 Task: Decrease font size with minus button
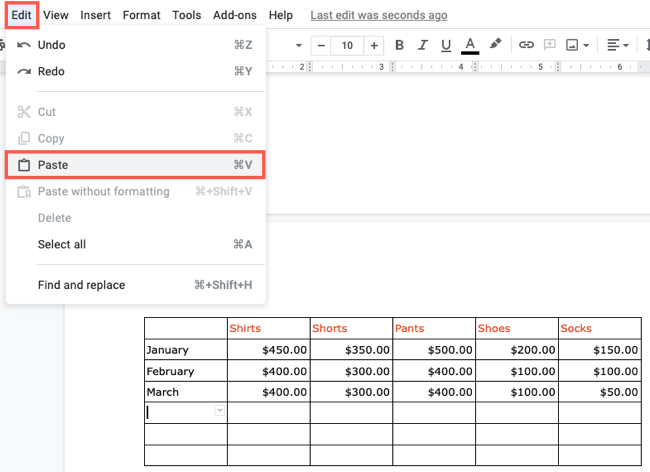click(321, 45)
